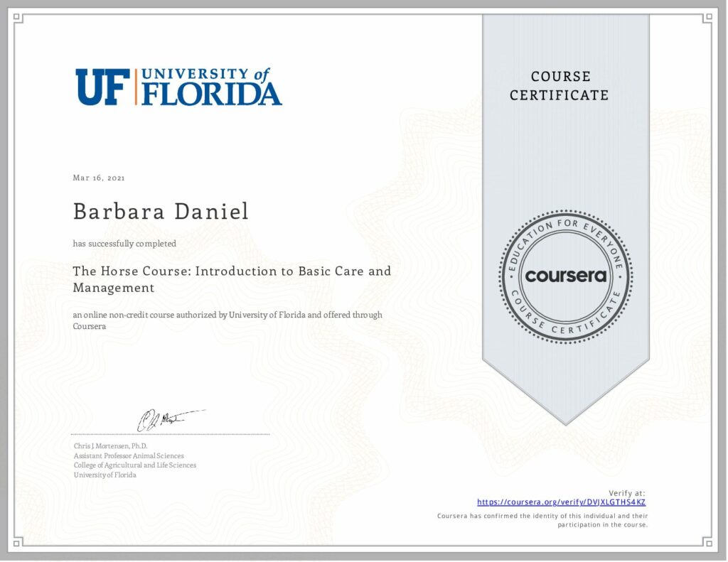Image resolution: width=728 pixels, height=562 pixels.
Task: Click the name "Chris J. Mortensen, Ph.D."
Action: pos(110,446)
